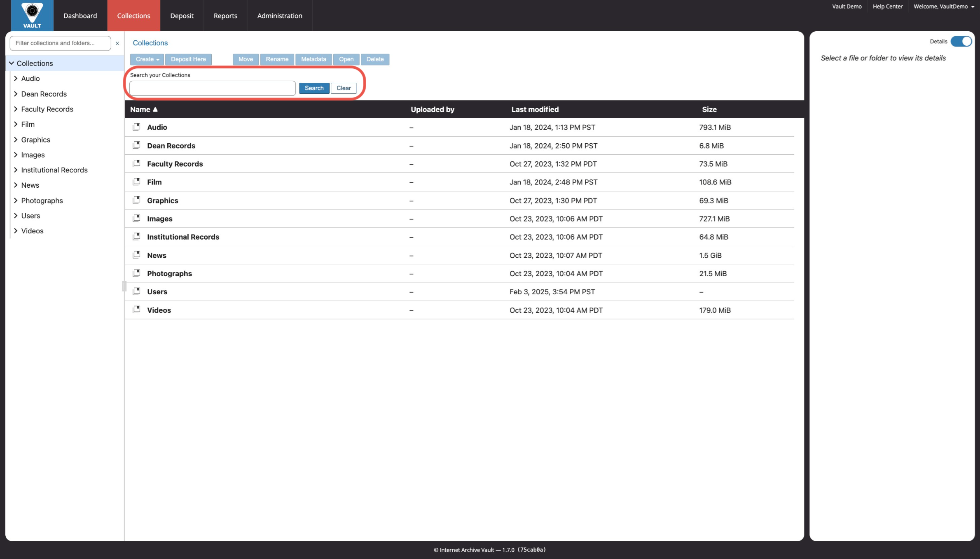The height and width of the screenshot is (559, 980).
Task: Select the Audio row name
Action: click(157, 127)
